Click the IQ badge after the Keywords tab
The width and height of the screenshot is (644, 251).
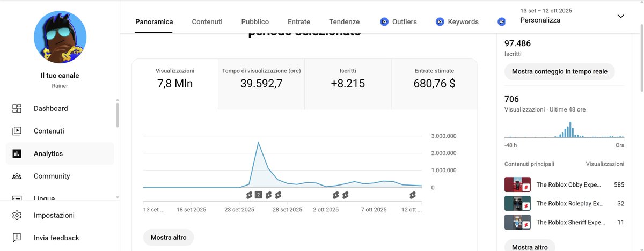[x=501, y=22]
